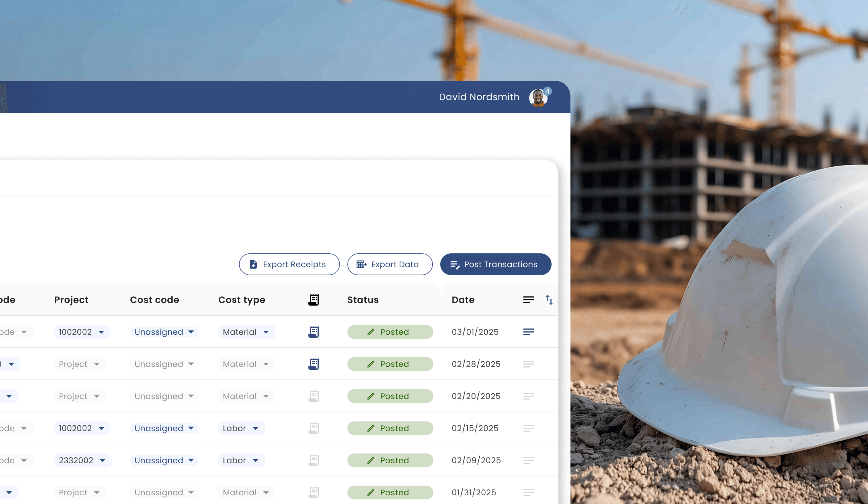This screenshot has height=504, width=868.
Task: Expand Unassigned cost code dropdown for 02/09/2025
Action: (x=164, y=460)
